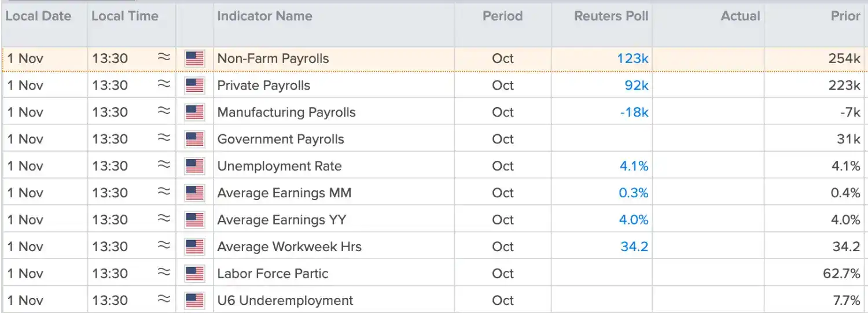Screen dimensions: 868x313
Task: Click the 4.1% Unemployment Rate poll link
Action: point(634,166)
